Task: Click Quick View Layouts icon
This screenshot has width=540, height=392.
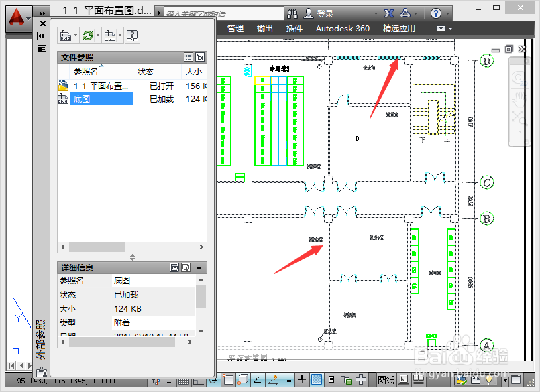Action: click(404, 379)
